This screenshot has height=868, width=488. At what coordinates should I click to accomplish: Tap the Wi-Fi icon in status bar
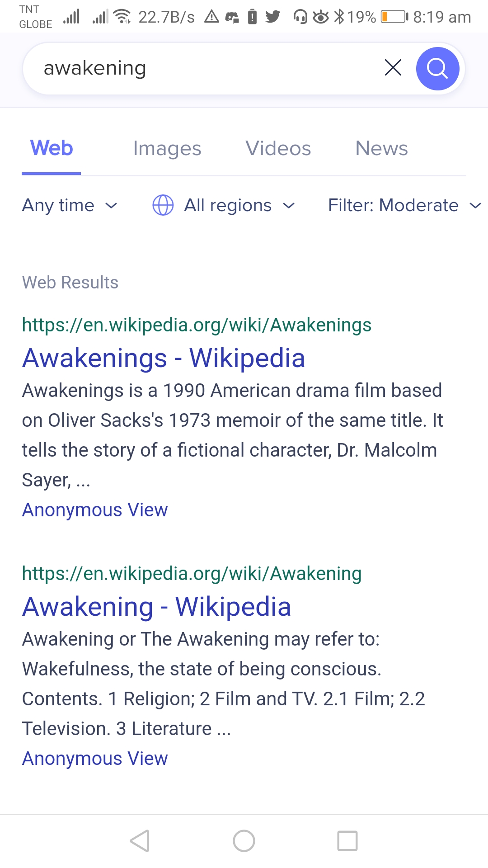tap(122, 17)
